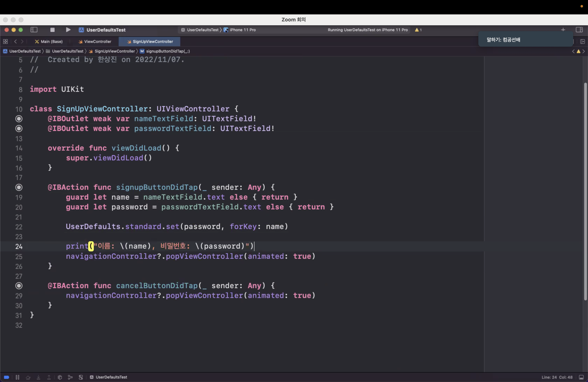Open SignUpViewController file in jump bar
This screenshot has width=588, height=382.
coord(112,51)
